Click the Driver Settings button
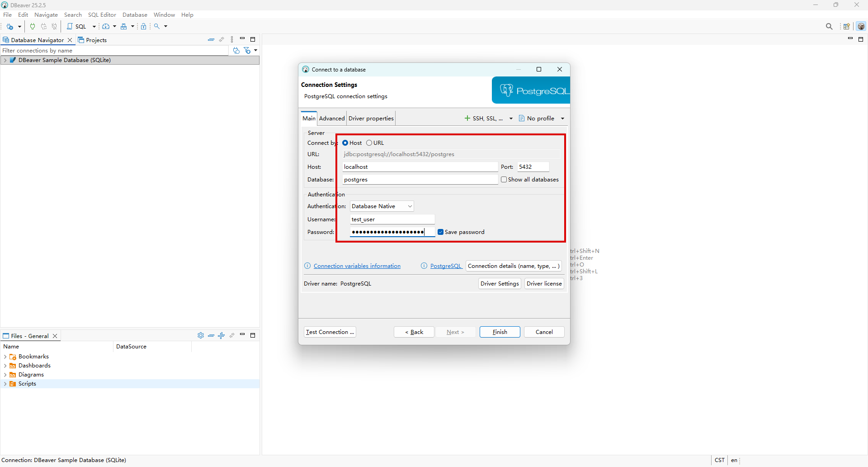 500,283
